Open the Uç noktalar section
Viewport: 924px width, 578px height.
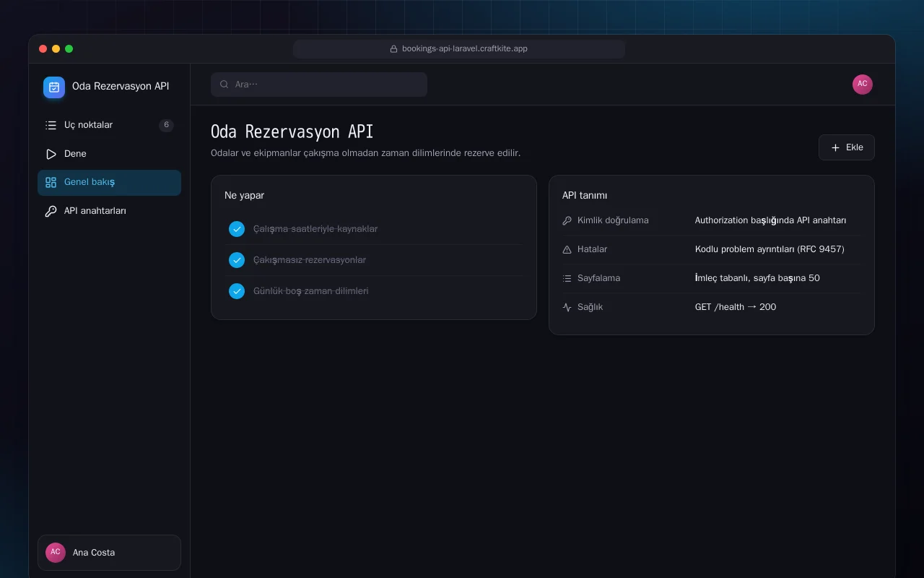pos(109,125)
